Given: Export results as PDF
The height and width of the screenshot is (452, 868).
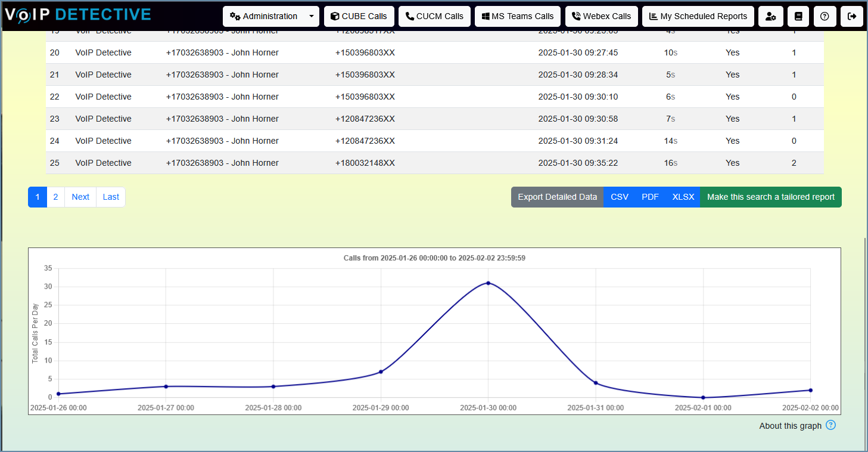Looking at the screenshot, I should [650, 197].
